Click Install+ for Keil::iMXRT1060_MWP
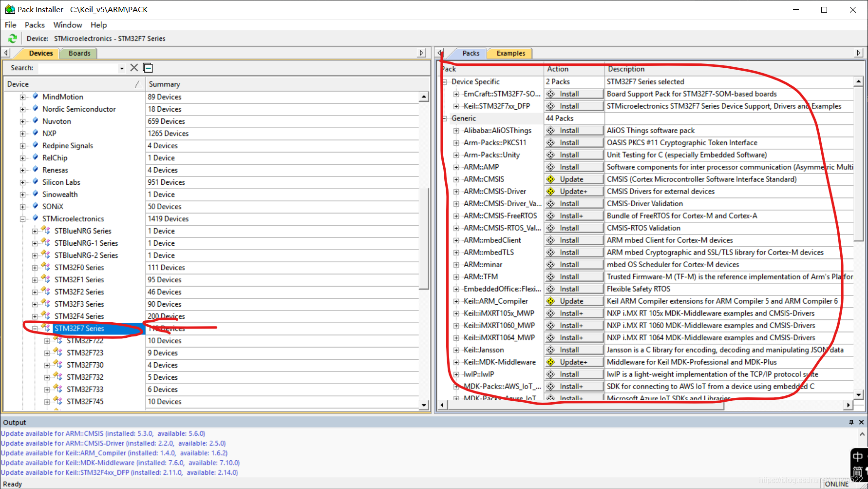Image resolution: width=868 pixels, height=489 pixels. pyautogui.click(x=574, y=325)
